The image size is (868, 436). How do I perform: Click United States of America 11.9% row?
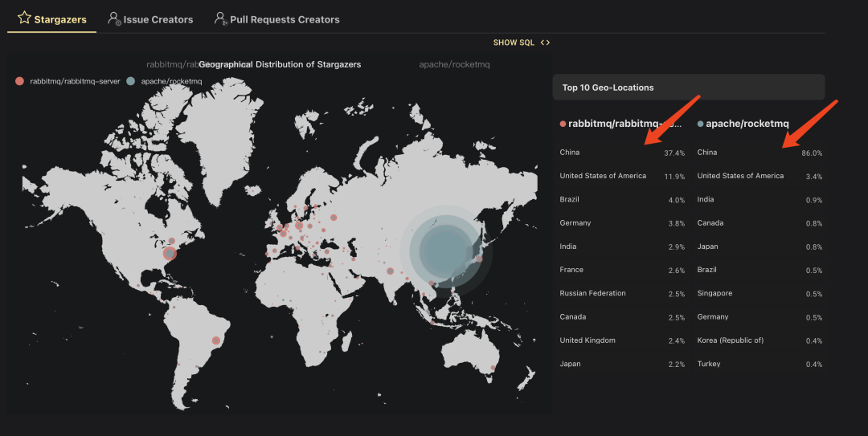pos(622,176)
